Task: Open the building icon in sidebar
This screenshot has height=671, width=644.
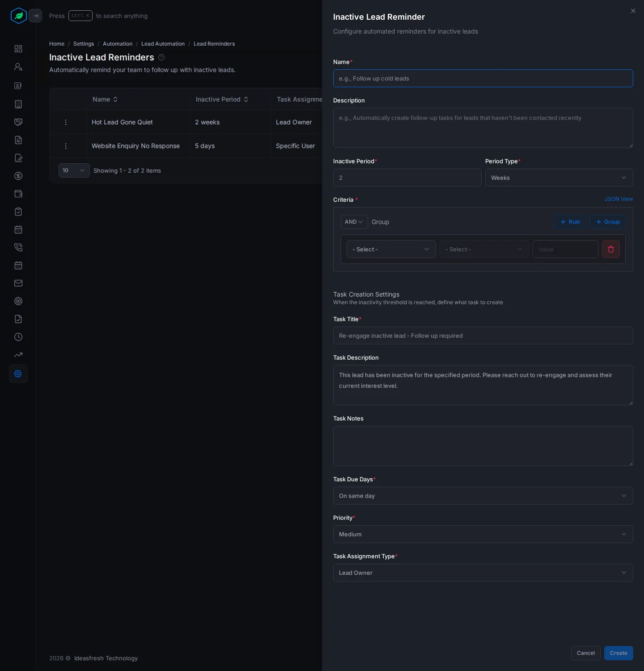Action: pos(18,104)
